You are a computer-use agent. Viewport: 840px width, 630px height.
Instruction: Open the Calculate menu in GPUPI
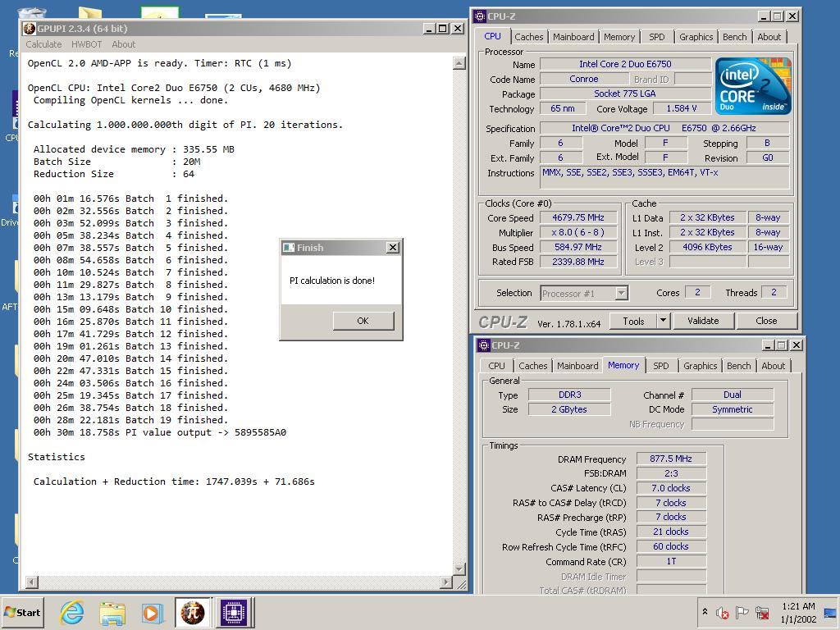[43, 44]
